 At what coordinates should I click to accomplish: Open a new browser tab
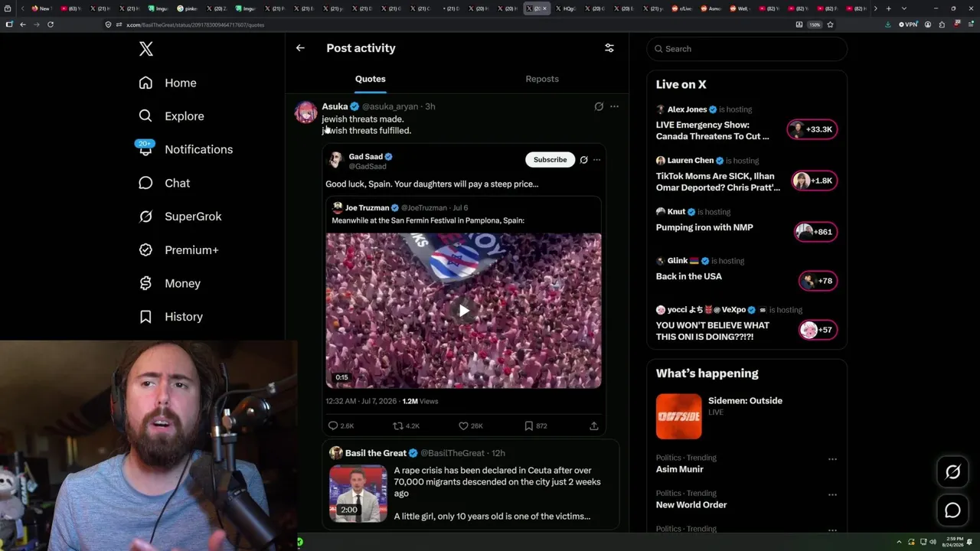click(888, 8)
